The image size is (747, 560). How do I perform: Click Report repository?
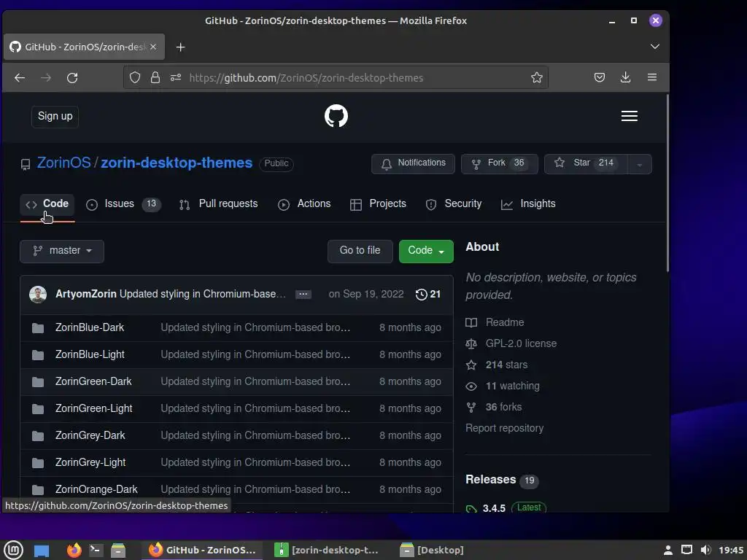(x=505, y=429)
